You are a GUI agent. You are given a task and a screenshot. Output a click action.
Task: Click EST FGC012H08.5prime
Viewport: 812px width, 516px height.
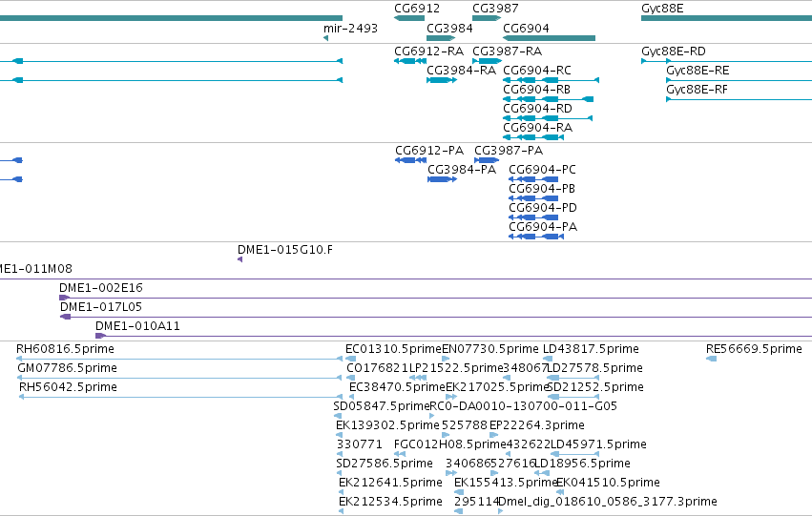coord(449,444)
